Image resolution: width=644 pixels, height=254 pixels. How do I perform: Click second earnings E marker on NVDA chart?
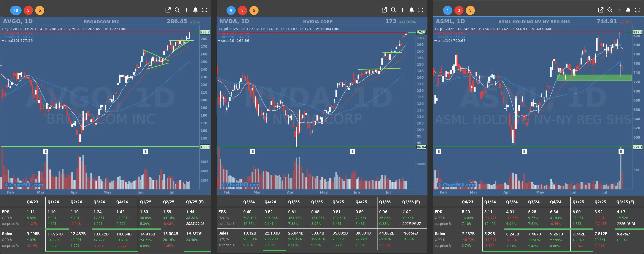(x=352, y=151)
